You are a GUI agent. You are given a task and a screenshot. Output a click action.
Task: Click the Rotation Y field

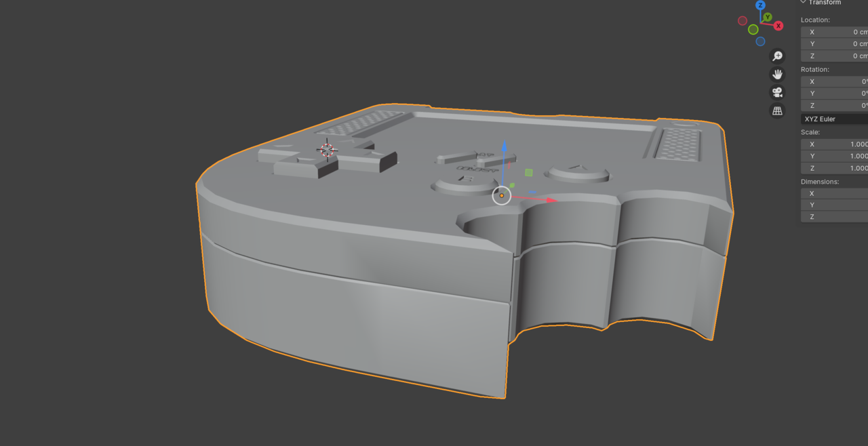point(834,94)
